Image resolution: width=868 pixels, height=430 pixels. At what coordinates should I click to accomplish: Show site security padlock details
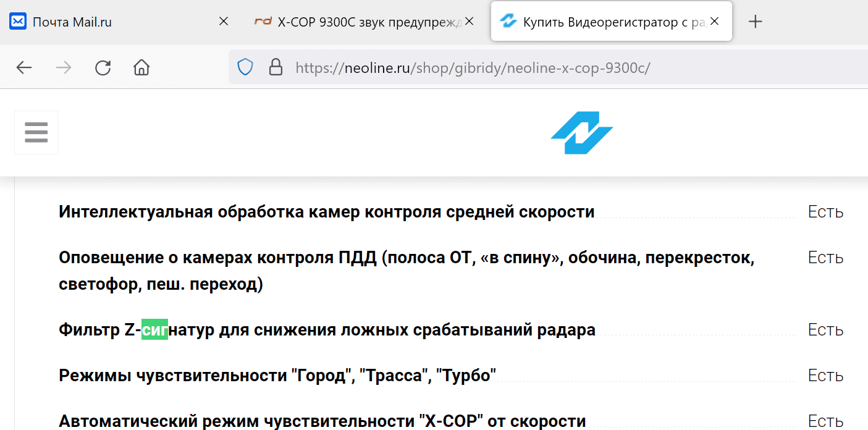click(x=276, y=67)
